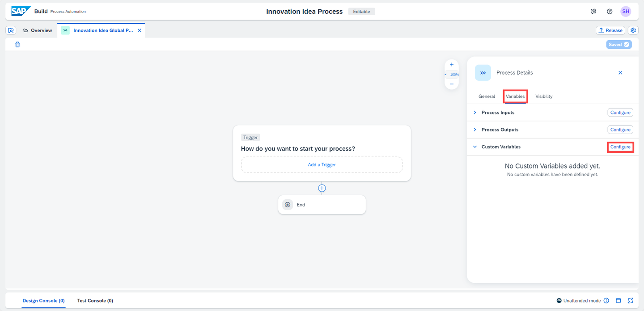This screenshot has height=311, width=644.
Task: Expand the Process Outputs section
Action: 475,130
